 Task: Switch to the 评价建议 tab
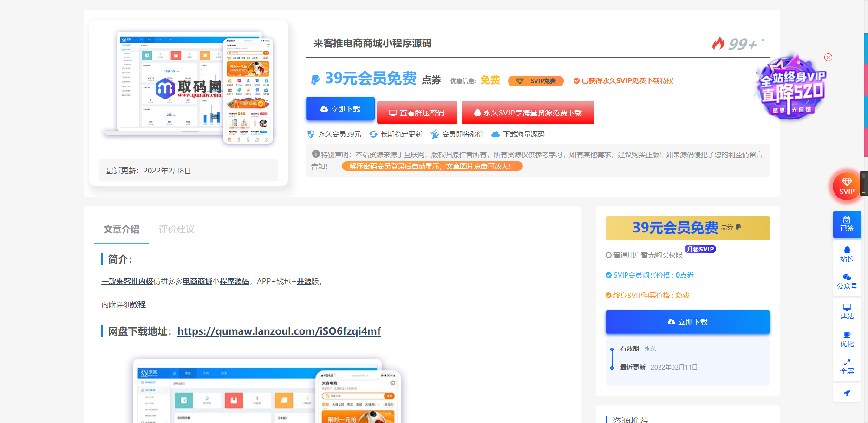[x=176, y=230]
